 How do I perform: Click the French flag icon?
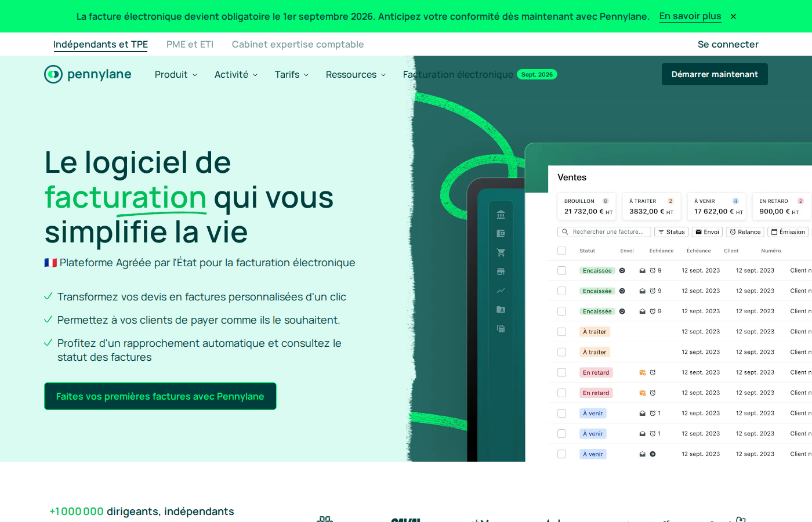[x=50, y=263]
